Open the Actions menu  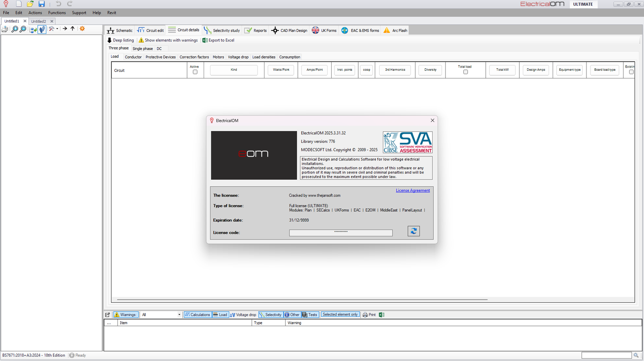[35, 13]
